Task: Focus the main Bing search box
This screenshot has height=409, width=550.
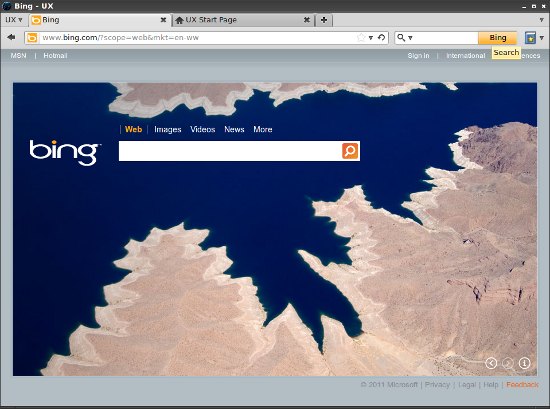Action: point(230,151)
